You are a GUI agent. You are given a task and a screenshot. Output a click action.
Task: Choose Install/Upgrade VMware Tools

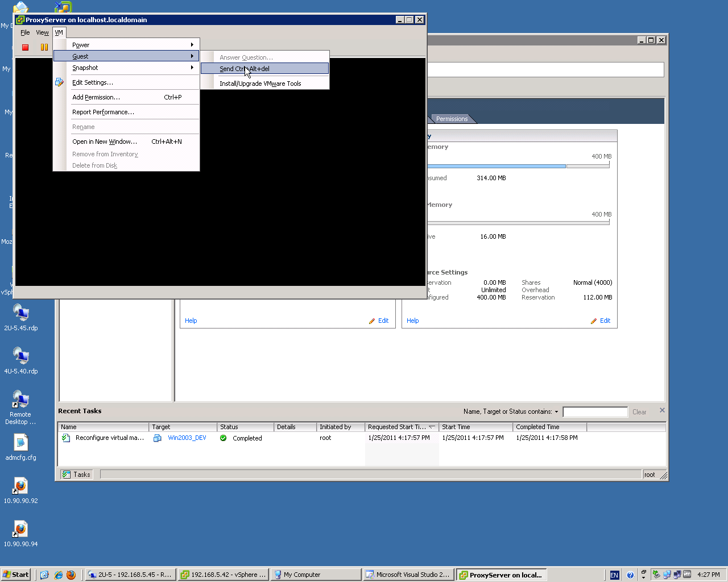pos(264,84)
